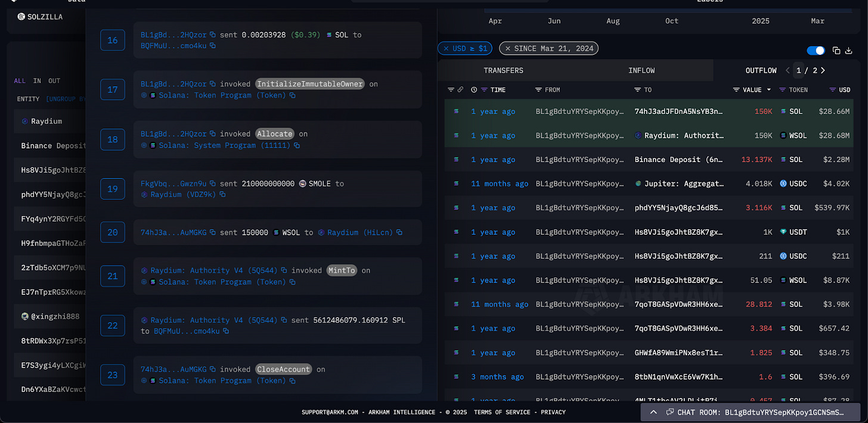Copy BQFMuU...cmo4ku address in step 22

click(225, 331)
